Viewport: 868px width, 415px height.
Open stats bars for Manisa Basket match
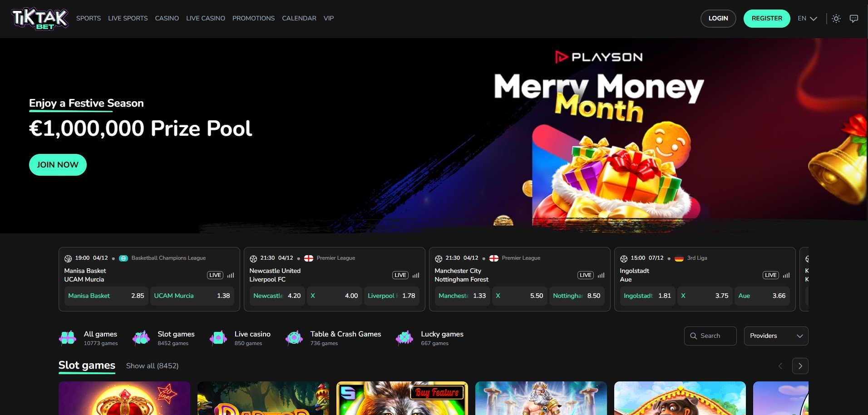[x=231, y=275]
